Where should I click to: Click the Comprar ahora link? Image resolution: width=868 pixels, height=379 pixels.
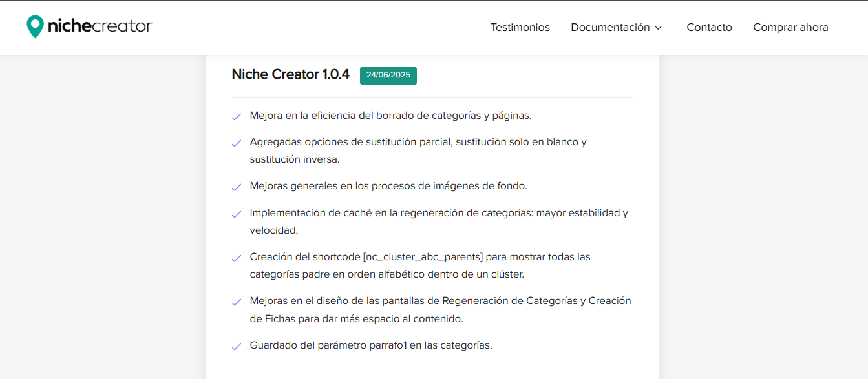790,27
